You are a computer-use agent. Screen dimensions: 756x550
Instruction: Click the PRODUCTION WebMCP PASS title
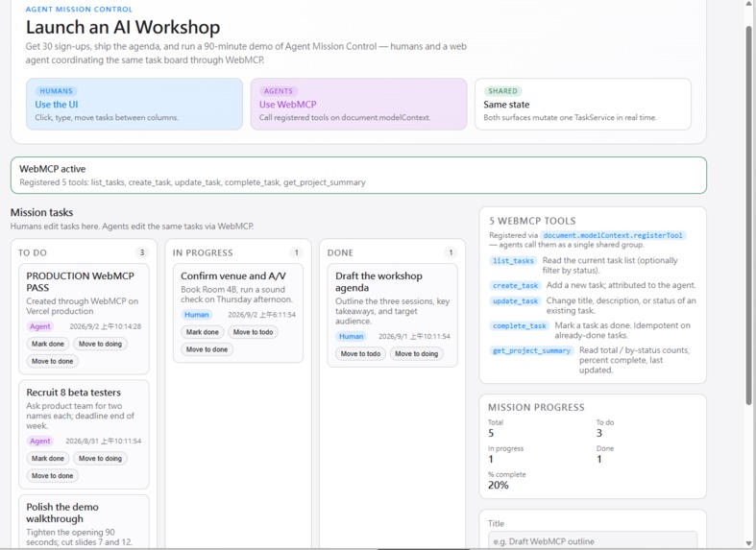pyautogui.click(x=80, y=282)
